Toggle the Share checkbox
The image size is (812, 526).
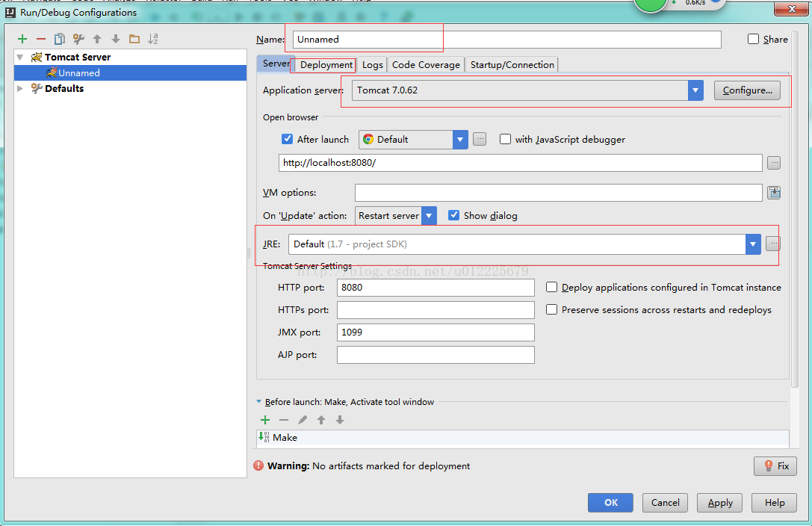(x=754, y=39)
